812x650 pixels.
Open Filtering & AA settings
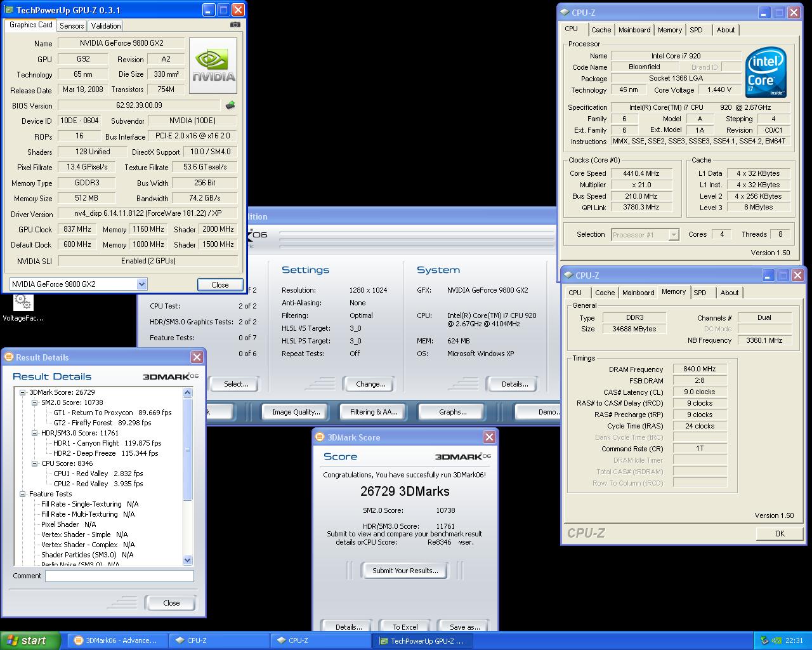(374, 412)
